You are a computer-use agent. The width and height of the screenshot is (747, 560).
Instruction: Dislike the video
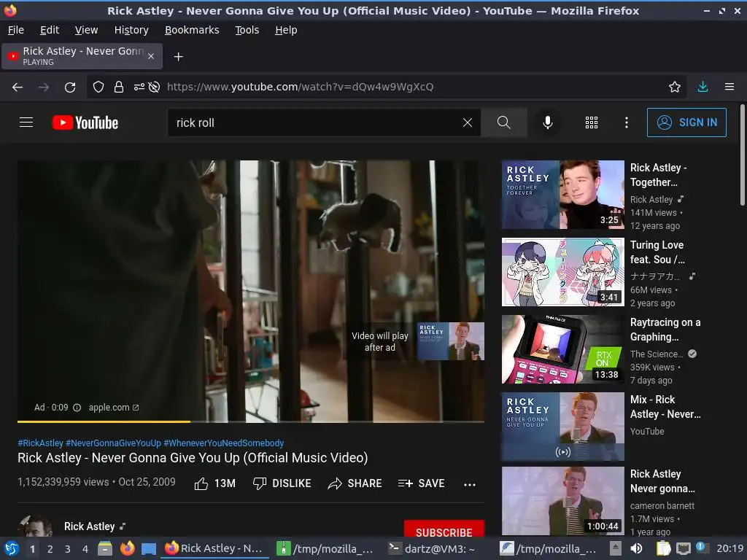(x=282, y=483)
